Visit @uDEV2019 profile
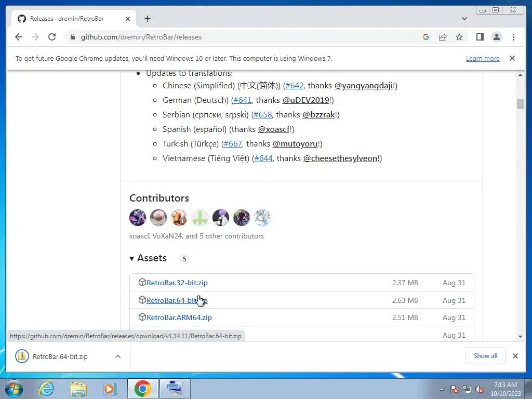Screen dimensions: 532x399 click(305, 100)
